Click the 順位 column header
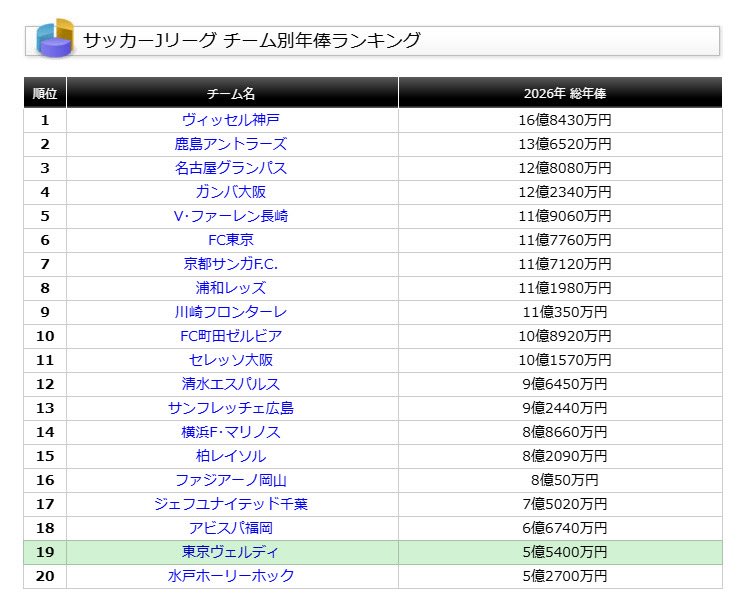The image size is (746, 613). (x=45, y=93)
